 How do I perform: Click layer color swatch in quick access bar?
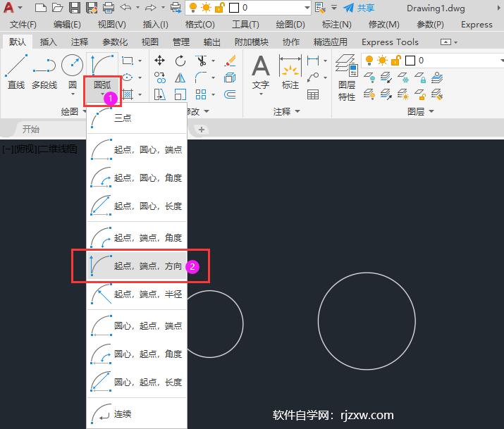(x=234, y=7)
